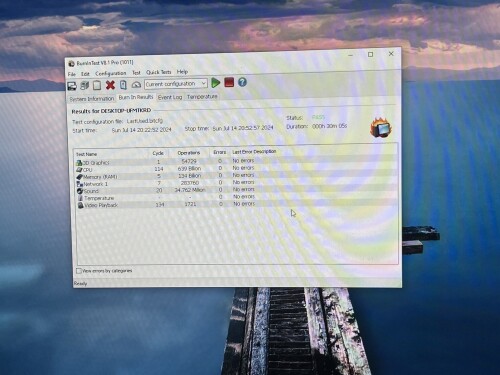500x375 pixels.
Task: Click the report document toolbar icon
Action: point(123,85)
